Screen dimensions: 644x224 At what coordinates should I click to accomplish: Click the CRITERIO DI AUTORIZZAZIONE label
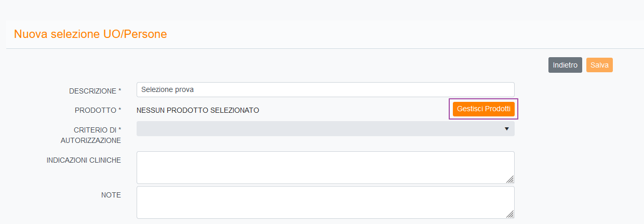point(98,135)
